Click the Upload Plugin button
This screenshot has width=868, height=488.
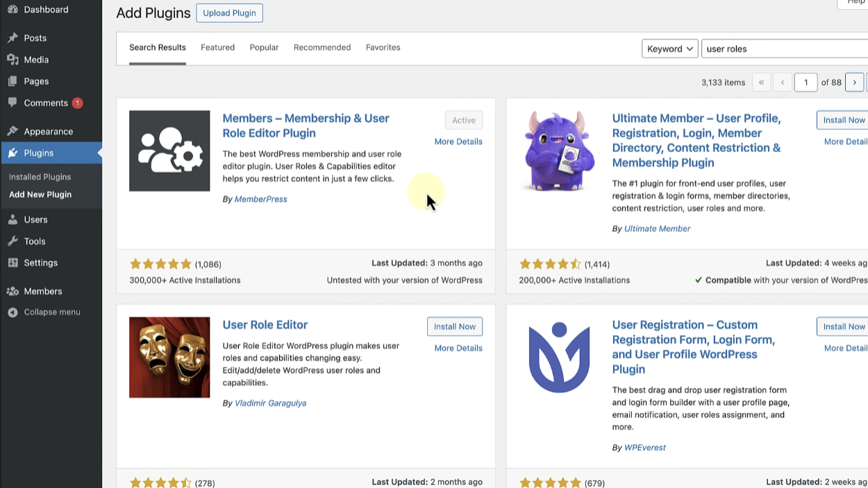pyautogui.click(x=229, y=12)
